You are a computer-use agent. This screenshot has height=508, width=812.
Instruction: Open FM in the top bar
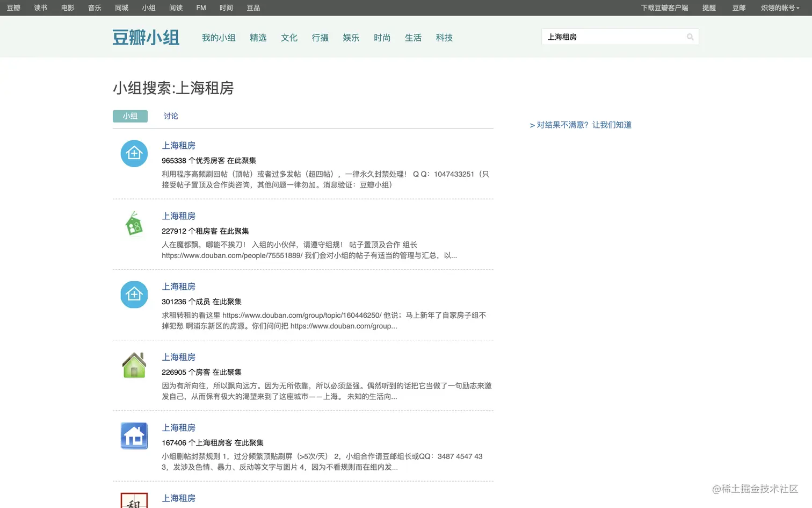[201, 8]
